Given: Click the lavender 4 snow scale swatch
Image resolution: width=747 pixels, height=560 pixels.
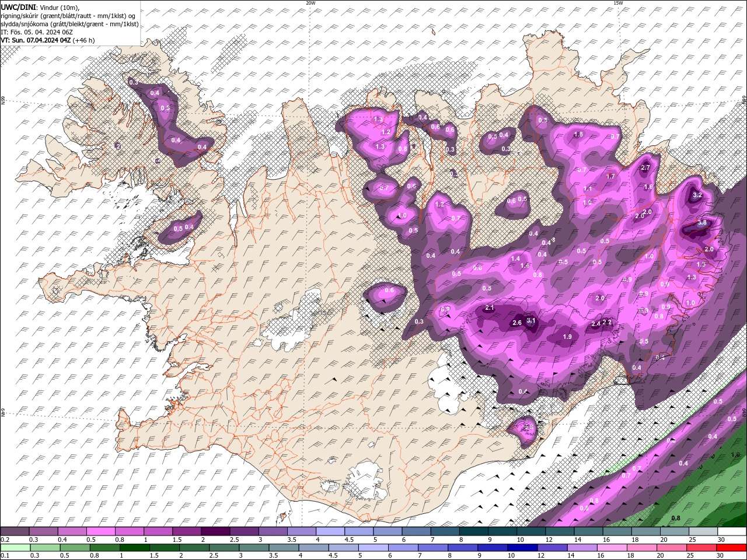Looking at the screenshot, I should tap(330, 531).
